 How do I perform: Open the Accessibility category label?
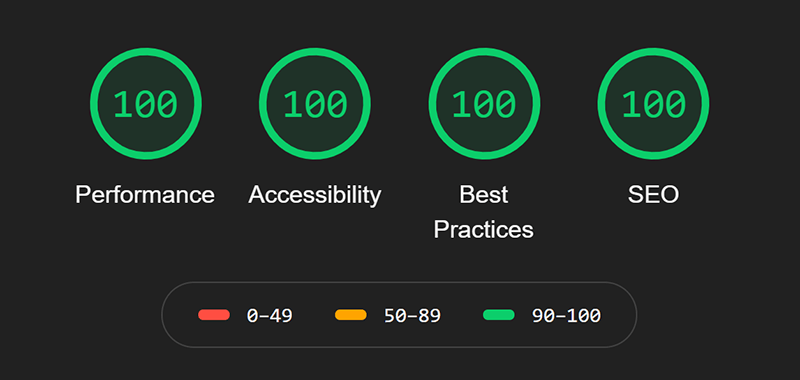tap(315, 195)
